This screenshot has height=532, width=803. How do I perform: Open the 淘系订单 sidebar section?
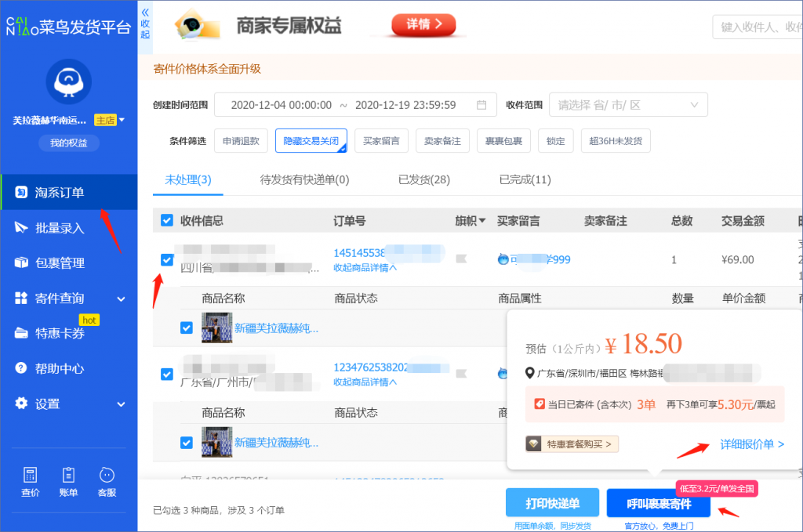[x=69, y=192]
